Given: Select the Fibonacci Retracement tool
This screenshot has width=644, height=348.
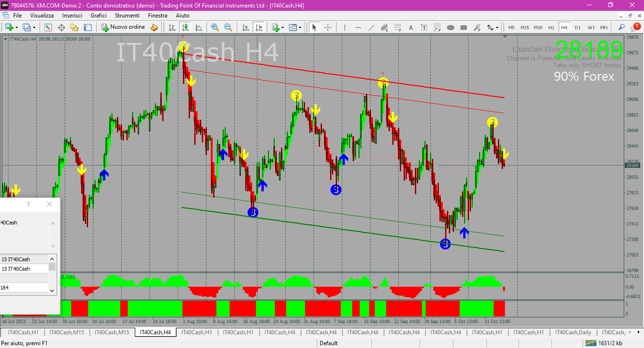Looking at the screenshot, I should pos(397,27).
